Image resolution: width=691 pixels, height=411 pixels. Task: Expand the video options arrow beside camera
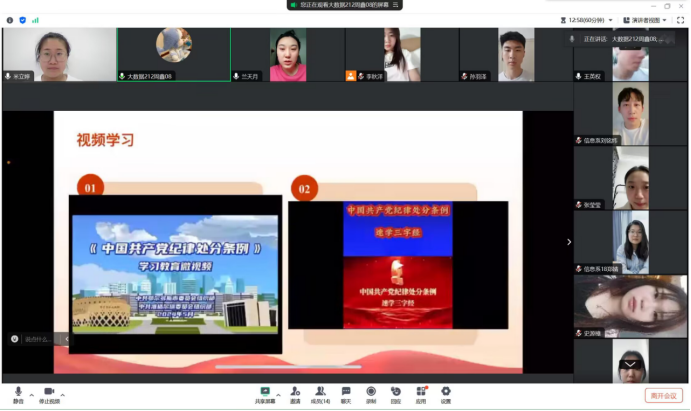[64, 392]
